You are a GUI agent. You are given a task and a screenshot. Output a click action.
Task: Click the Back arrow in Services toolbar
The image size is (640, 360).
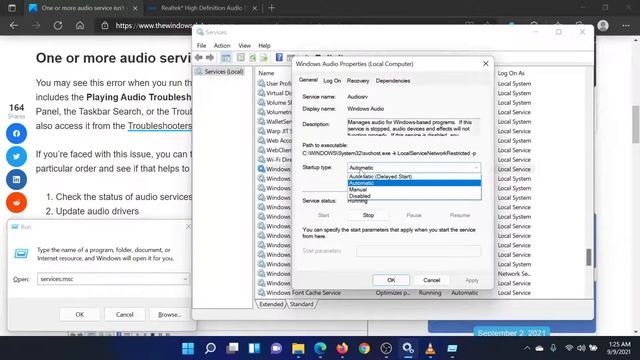tap(199, 58)
